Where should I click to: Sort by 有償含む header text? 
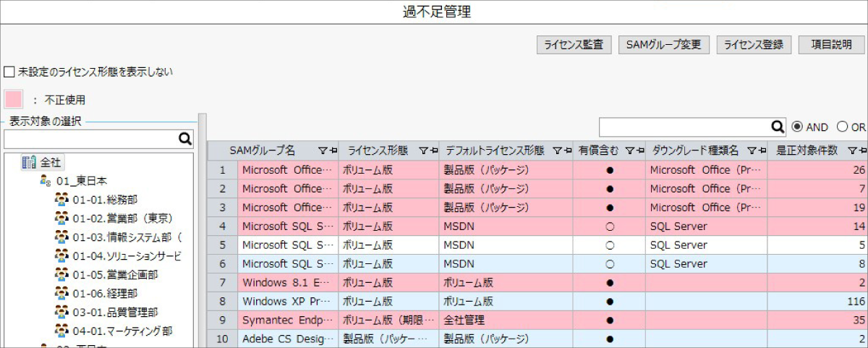click(598, 151)
